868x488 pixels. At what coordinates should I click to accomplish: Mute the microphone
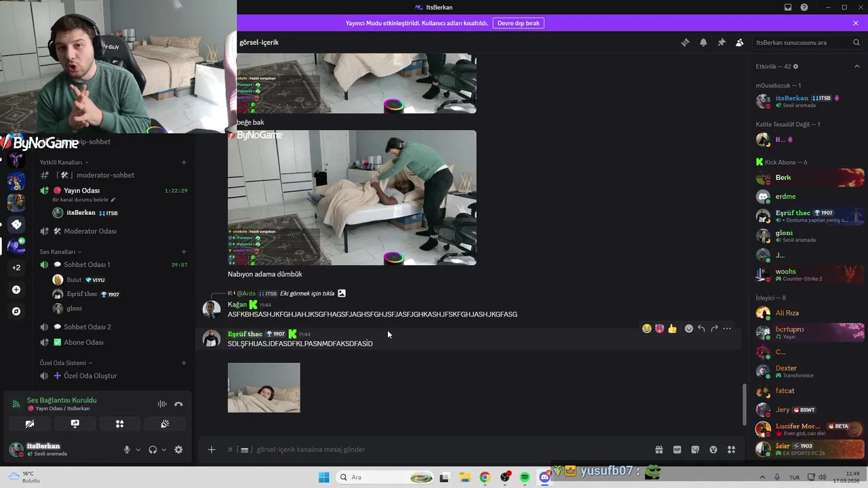point(127,449)
